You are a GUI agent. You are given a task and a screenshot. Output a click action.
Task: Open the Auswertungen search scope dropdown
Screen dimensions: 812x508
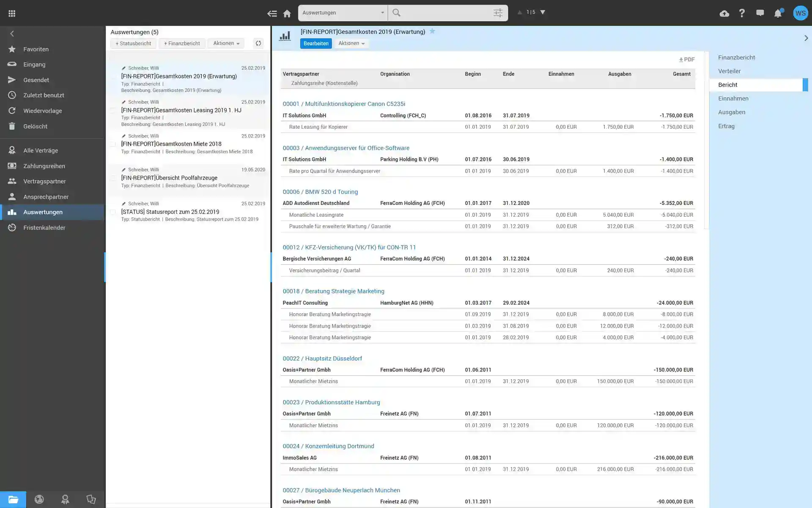(x=343, y=13)
